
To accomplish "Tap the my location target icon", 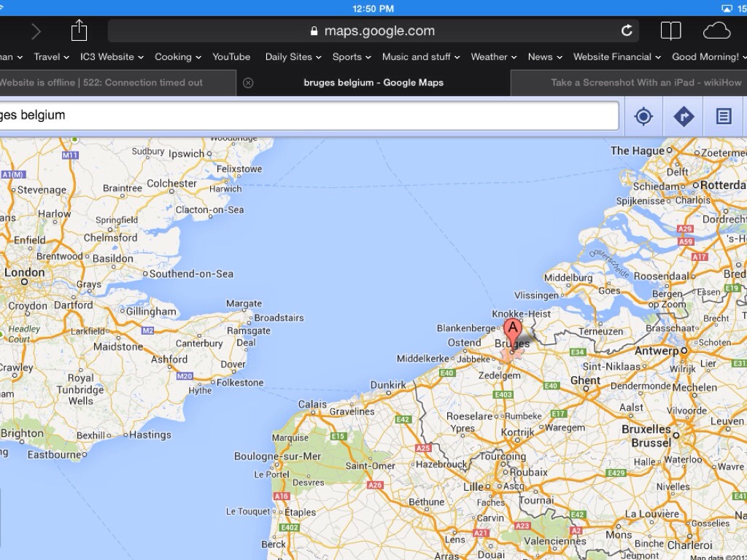I will coord(643,117).
